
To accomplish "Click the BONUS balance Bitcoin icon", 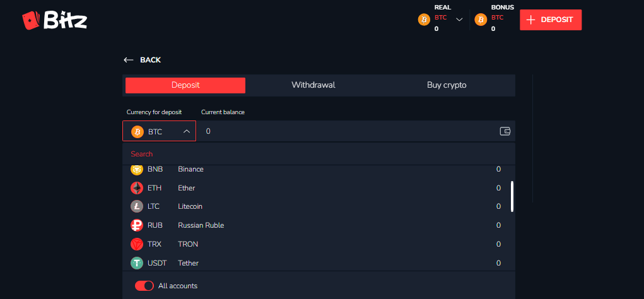I will [x=481, y=20].
